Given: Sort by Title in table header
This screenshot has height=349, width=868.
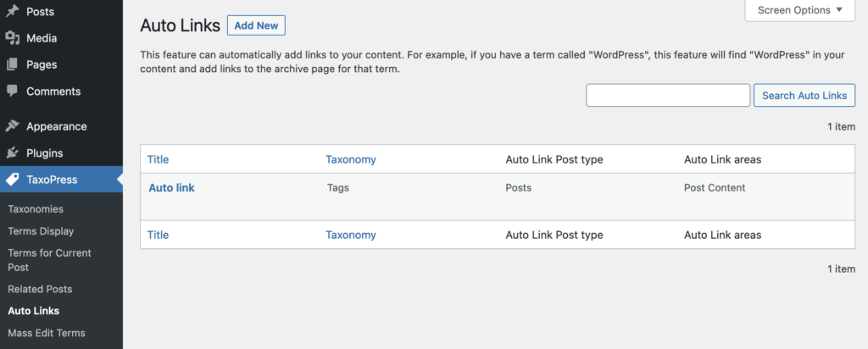Looking at the screenshot, I should (158, 159).
